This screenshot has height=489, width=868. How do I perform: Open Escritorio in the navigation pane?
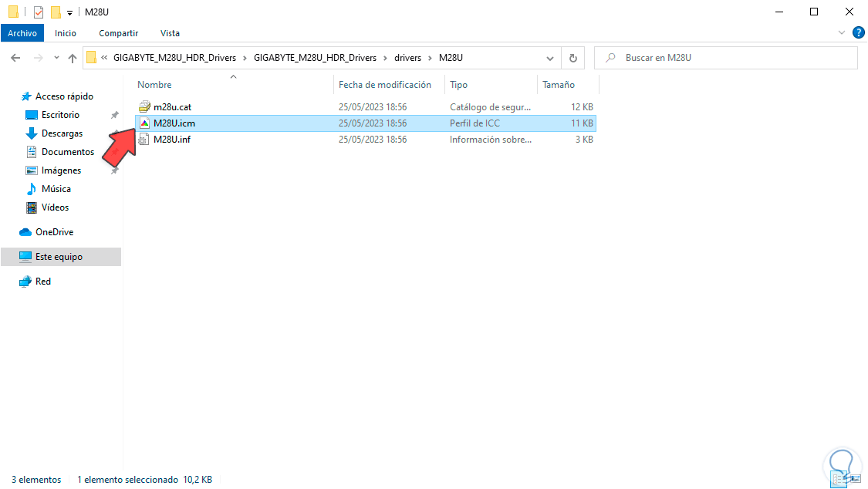60,114
